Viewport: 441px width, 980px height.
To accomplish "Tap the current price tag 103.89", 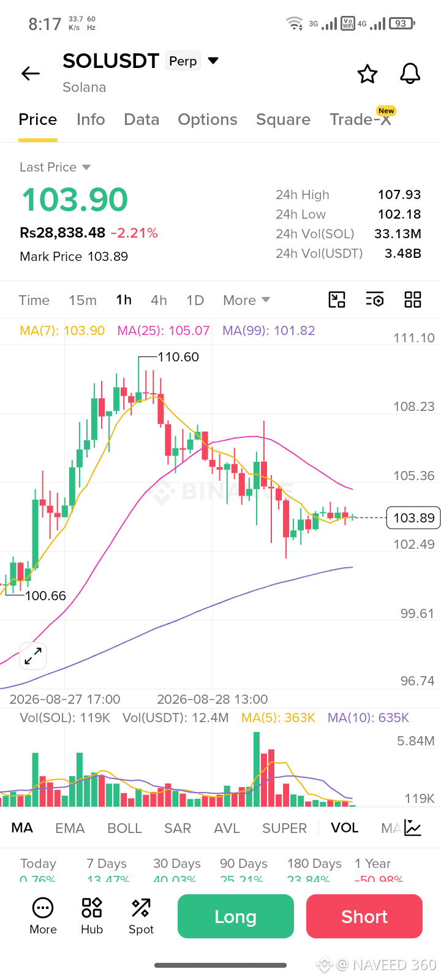I will (x=414, y=518).
